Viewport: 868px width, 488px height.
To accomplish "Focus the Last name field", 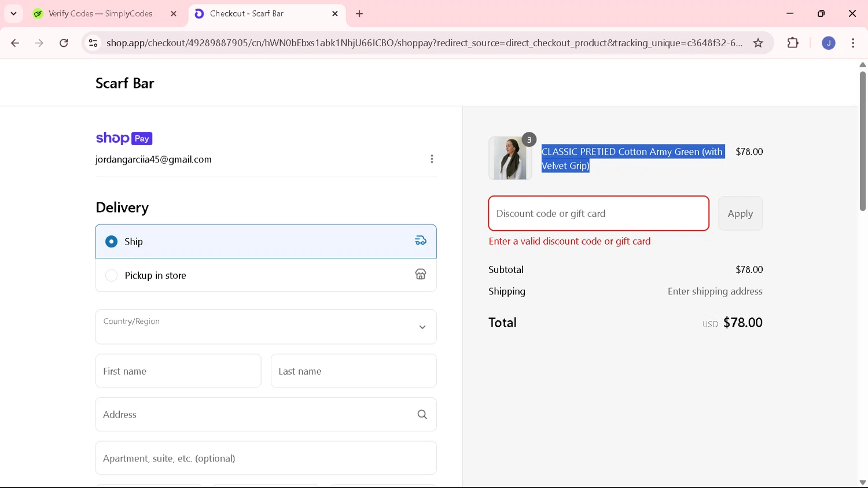I will pos(354,371).
